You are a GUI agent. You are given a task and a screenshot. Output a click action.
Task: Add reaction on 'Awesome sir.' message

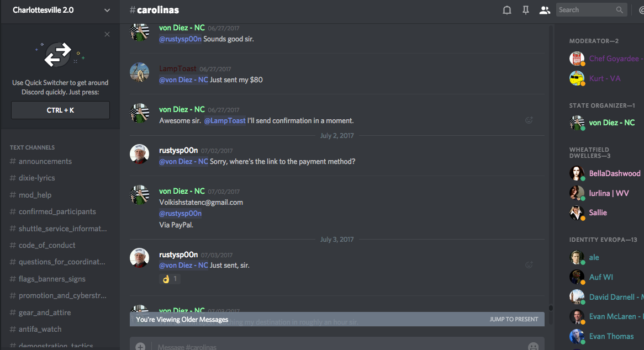[529, 120]
